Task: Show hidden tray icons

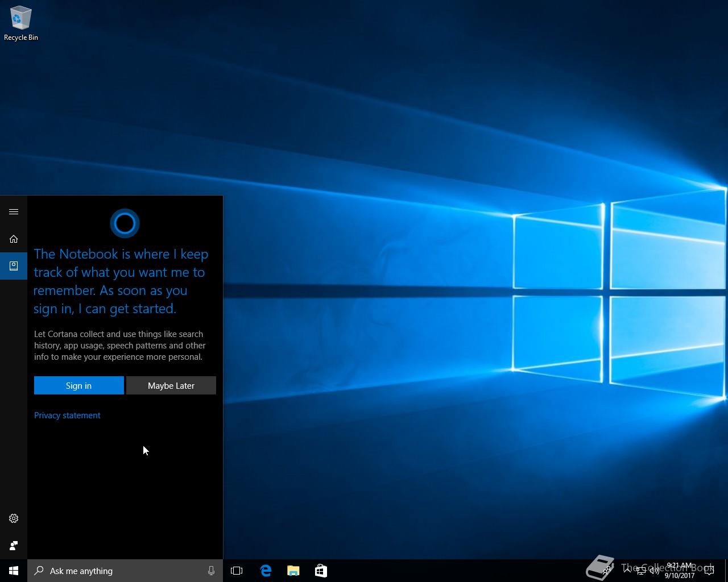Action: (627, 571)
